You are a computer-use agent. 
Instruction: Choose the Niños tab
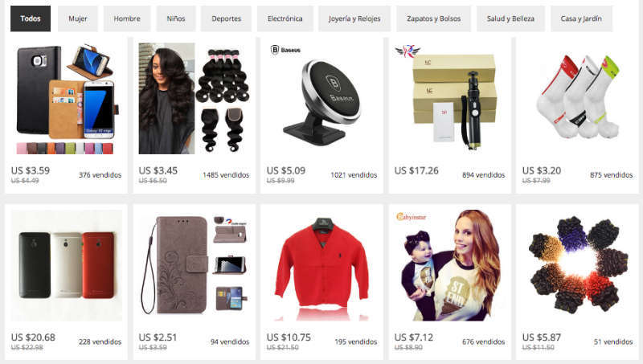175,18
